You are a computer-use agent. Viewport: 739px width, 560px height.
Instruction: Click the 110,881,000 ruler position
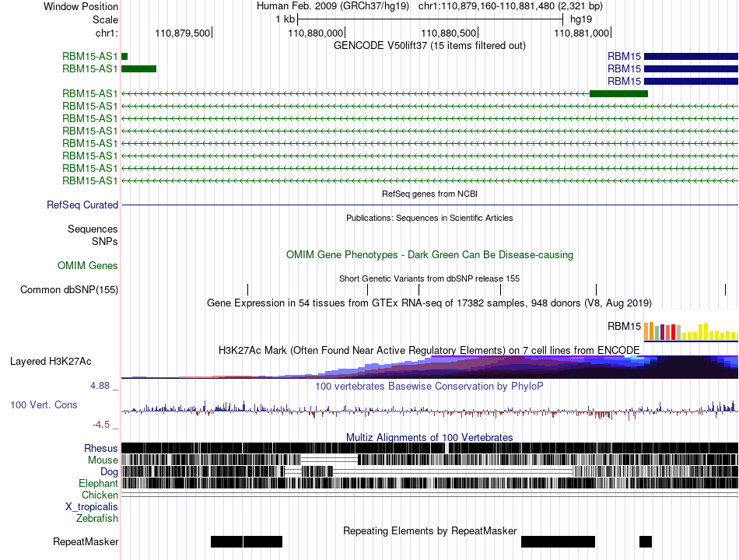pos(581,33)
